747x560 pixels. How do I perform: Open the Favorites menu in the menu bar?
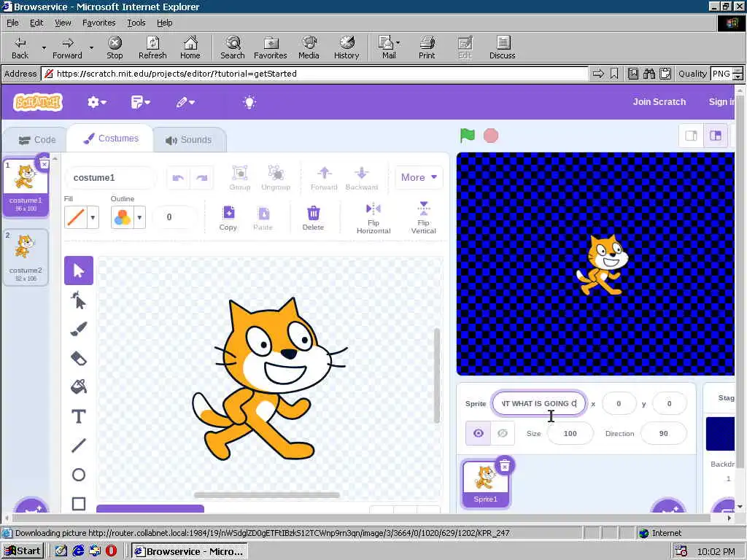(98, 23)
